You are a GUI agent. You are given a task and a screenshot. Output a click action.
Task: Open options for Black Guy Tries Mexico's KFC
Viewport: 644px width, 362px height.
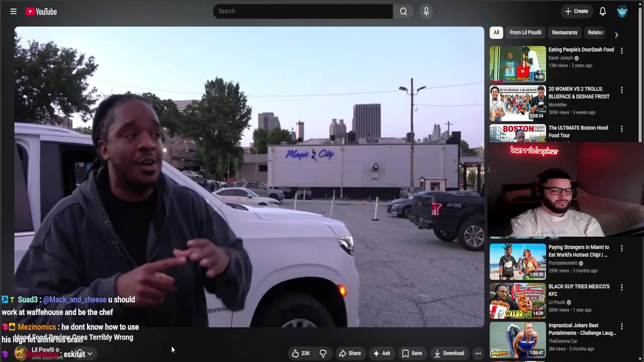pos(622,288)
